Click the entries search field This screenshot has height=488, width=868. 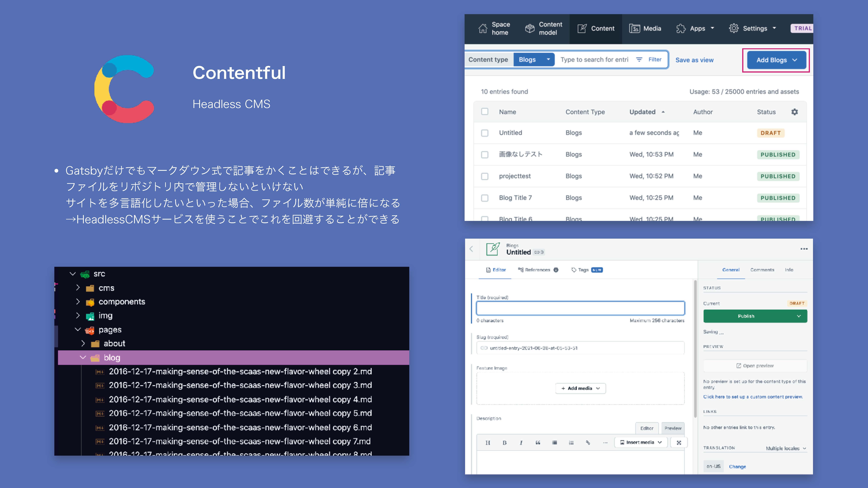[x=594, y=60]
